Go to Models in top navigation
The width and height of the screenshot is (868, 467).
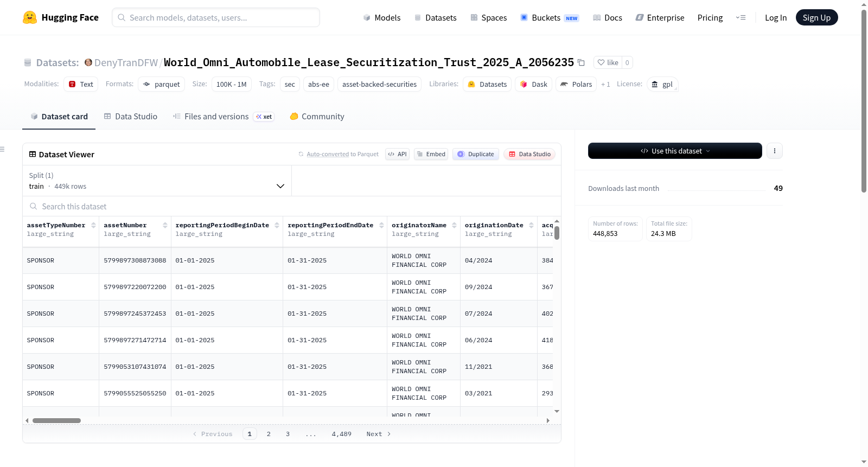tap(382, 17)
